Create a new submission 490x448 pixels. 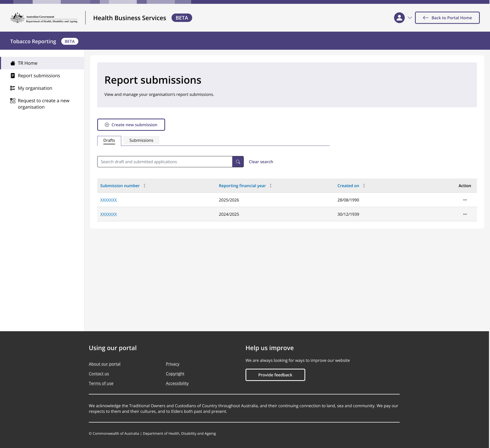click(x=131, y=125)
